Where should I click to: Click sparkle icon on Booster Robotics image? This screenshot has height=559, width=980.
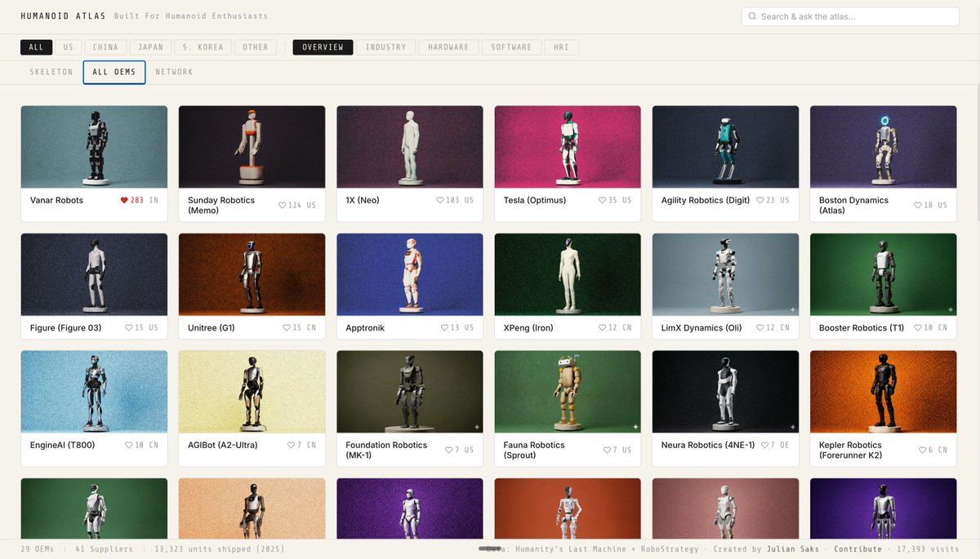tap(951, 309)
